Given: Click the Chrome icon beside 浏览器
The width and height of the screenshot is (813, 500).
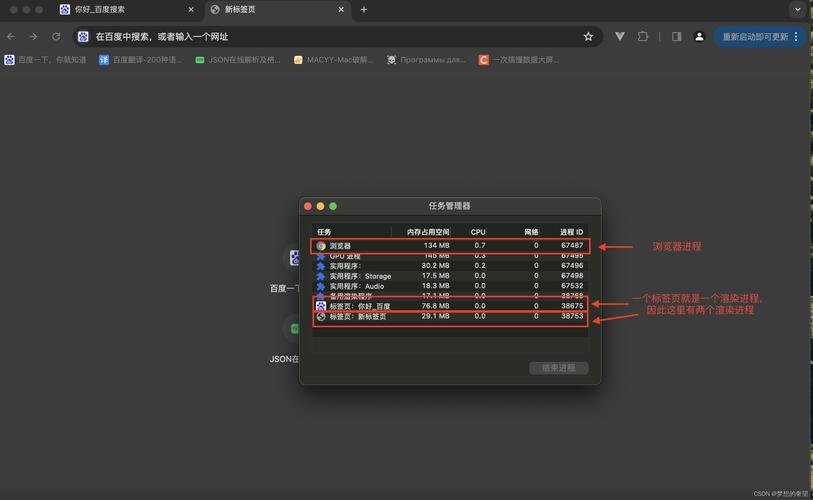Looking at the screenshot, I should [321, 246].
